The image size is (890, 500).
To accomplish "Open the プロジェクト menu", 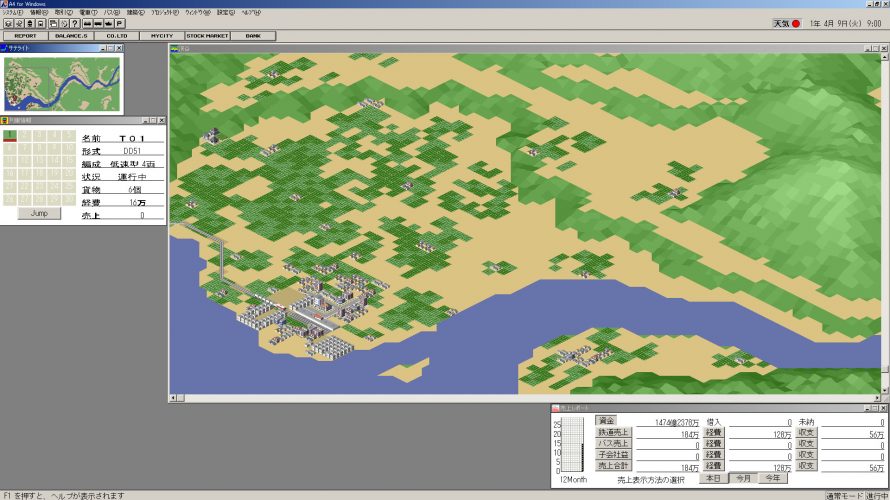I will point(165,12).
